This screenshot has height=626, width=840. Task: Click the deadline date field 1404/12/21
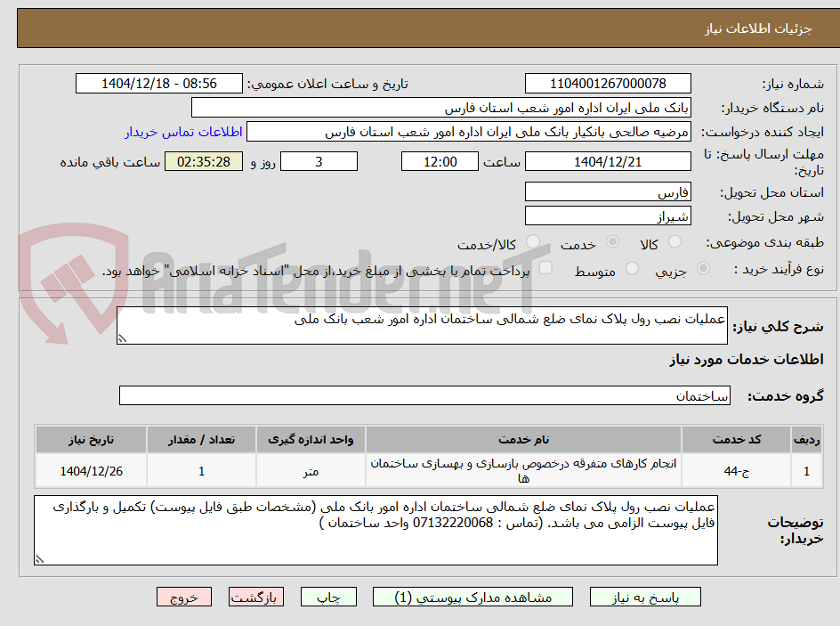[x=608, y=161]
